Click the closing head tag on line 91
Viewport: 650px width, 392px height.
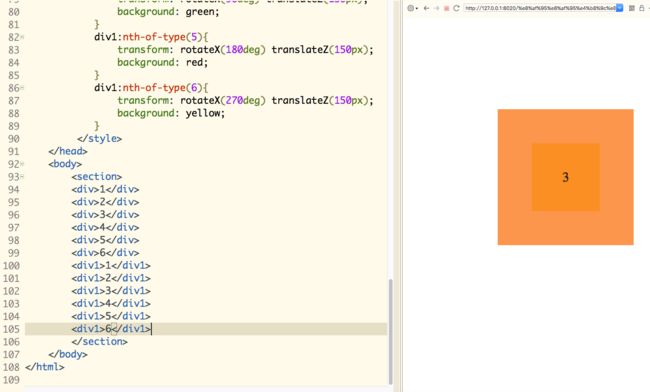coord(68,151)
